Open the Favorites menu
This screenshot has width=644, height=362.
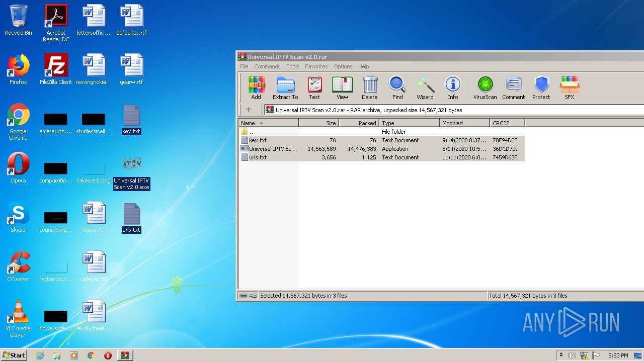pyautogui.click(x=316, y=66)
